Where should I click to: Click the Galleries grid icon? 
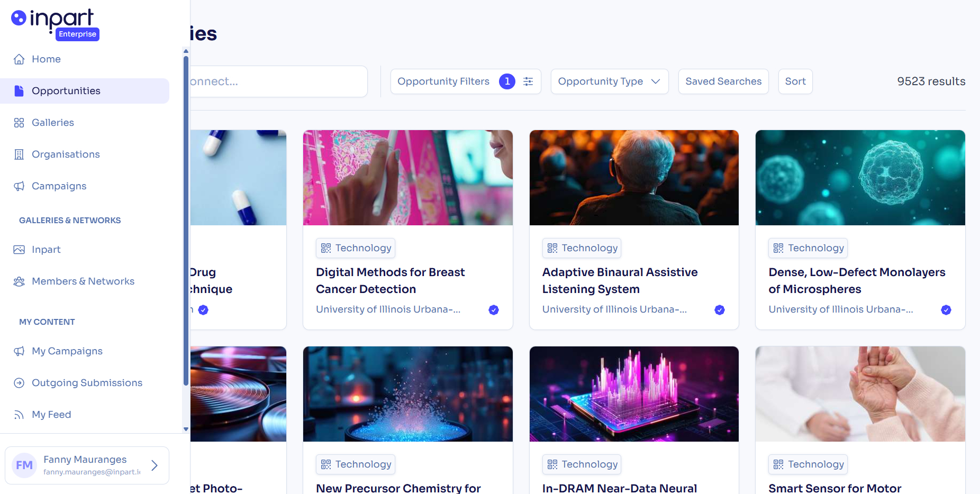[x=19, y=123]
